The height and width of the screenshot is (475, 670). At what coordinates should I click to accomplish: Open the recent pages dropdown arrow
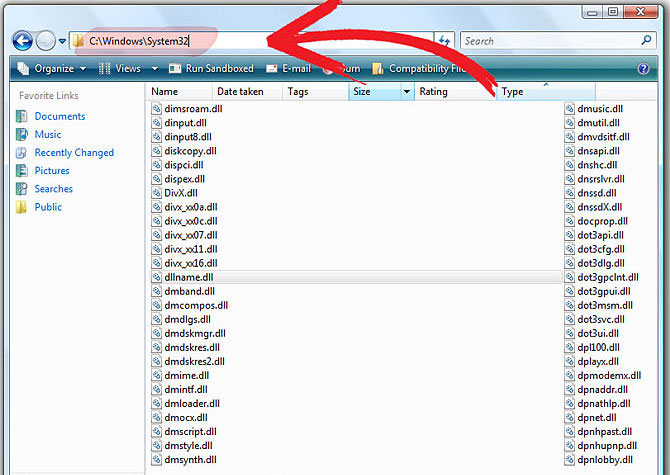[x=62, y=41]
